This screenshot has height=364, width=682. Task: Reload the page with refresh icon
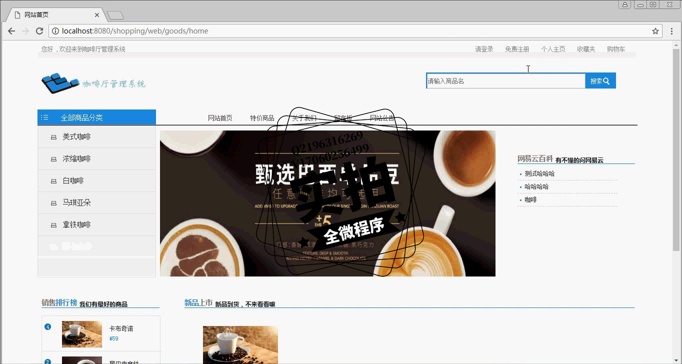(x=39, y=31)
